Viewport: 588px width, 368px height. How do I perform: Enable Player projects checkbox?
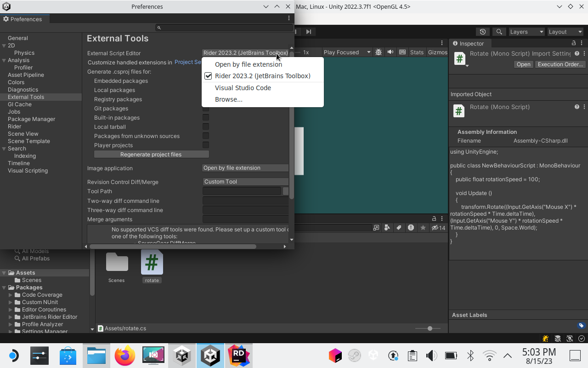pyautogui.click(x=206, y=145)
